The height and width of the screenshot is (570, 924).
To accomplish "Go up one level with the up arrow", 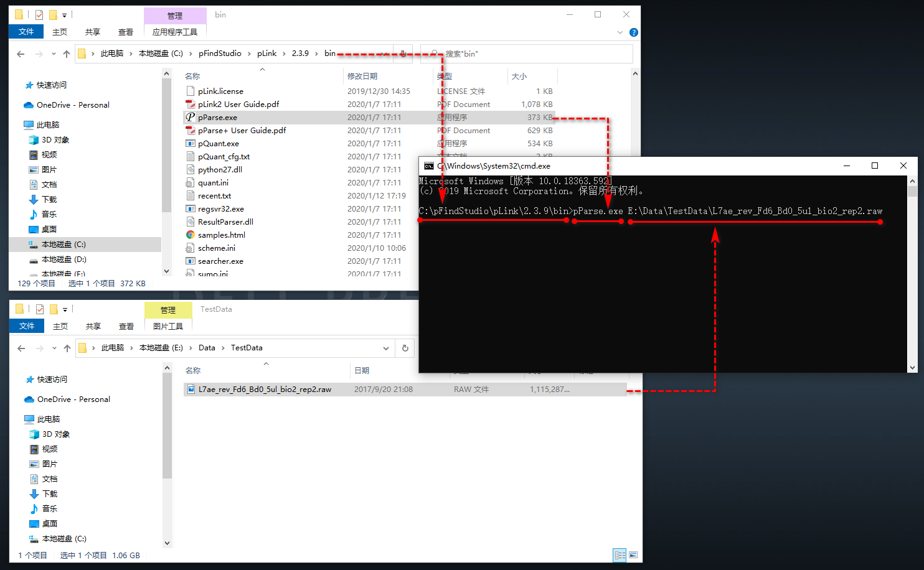I will pos(67,54).
